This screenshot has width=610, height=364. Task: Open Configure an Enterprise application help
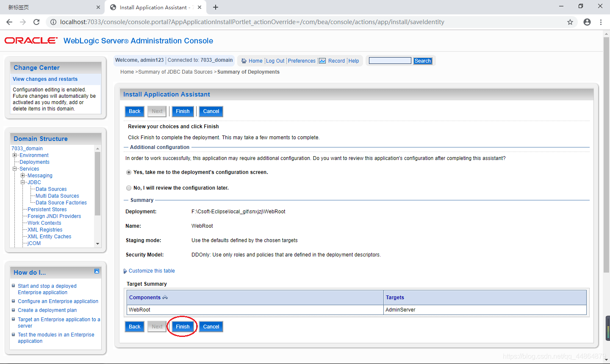tap(58, 301)
